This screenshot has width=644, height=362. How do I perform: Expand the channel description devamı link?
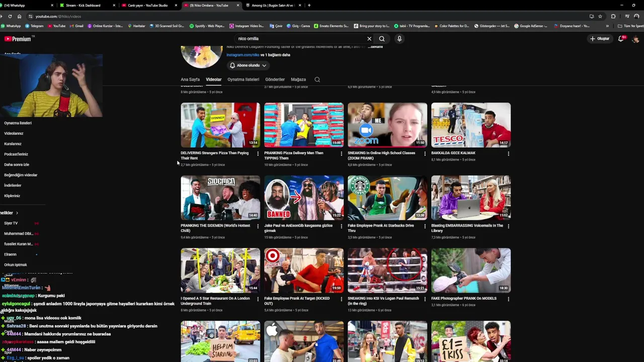coord(375,47)
